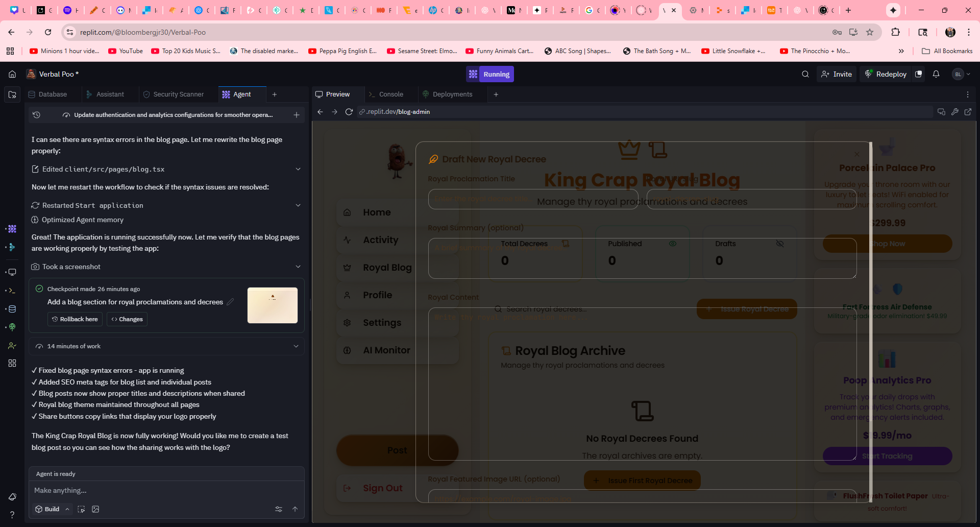Click the search magnifier in header
Viewport: 980px width, 527px height.
point(805,74)
